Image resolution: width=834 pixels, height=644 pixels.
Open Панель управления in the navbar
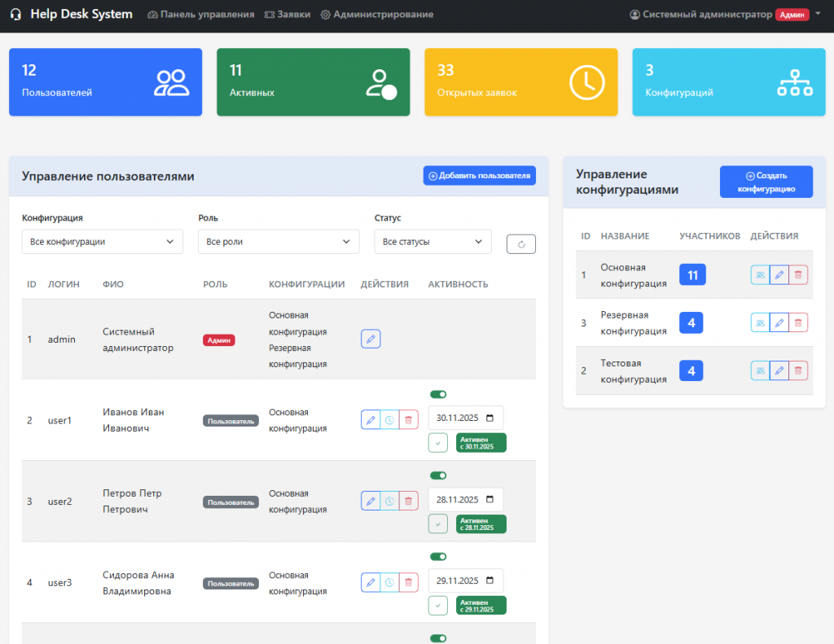pos(201,15)
